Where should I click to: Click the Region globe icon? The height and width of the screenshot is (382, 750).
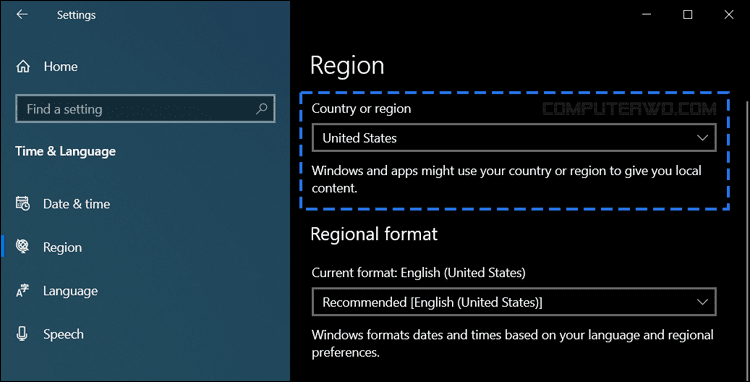click(x=22, y=247)
